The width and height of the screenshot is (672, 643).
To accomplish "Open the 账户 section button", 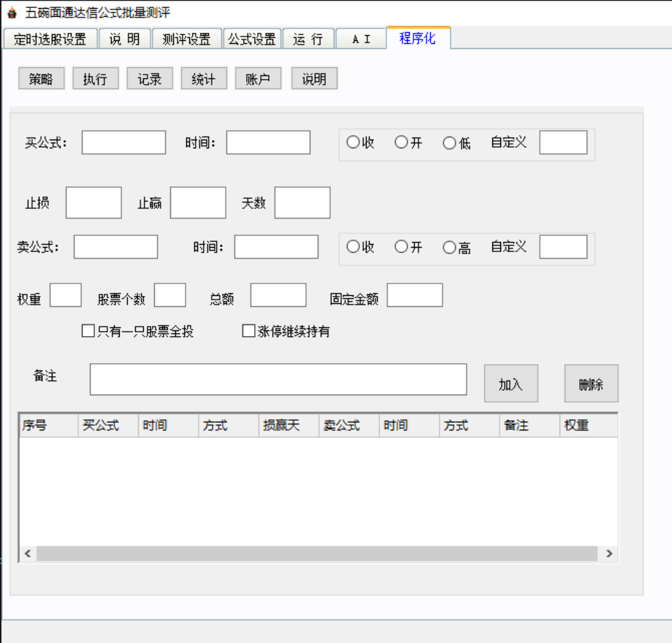I will click(x=258, y=80).
